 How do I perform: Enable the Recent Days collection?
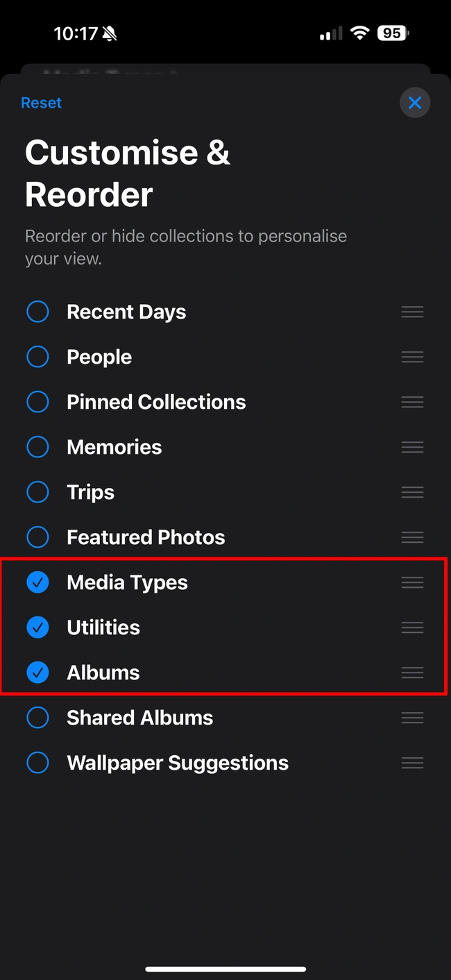(x=37, y=312)
